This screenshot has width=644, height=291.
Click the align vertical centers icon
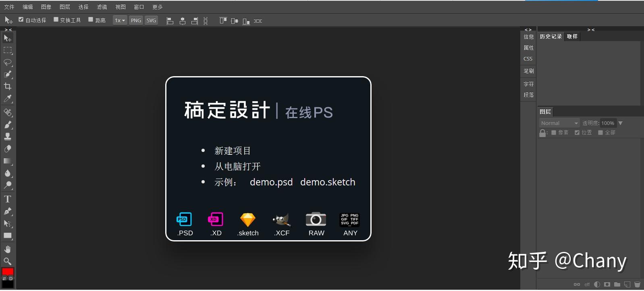235,21
